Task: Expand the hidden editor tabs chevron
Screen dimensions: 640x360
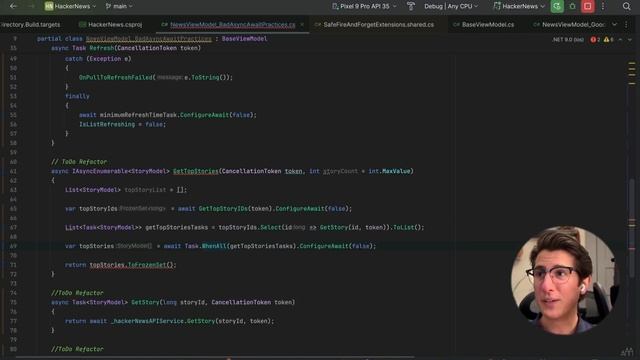Action: tap(614, 24)
